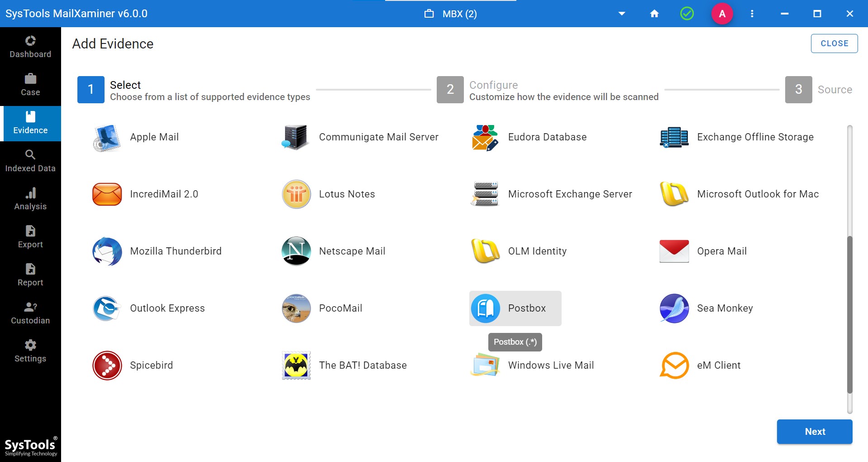868x462 pixels.
Task: Click the Postbox (.*) tooltip
Action: tap(515, 342)
